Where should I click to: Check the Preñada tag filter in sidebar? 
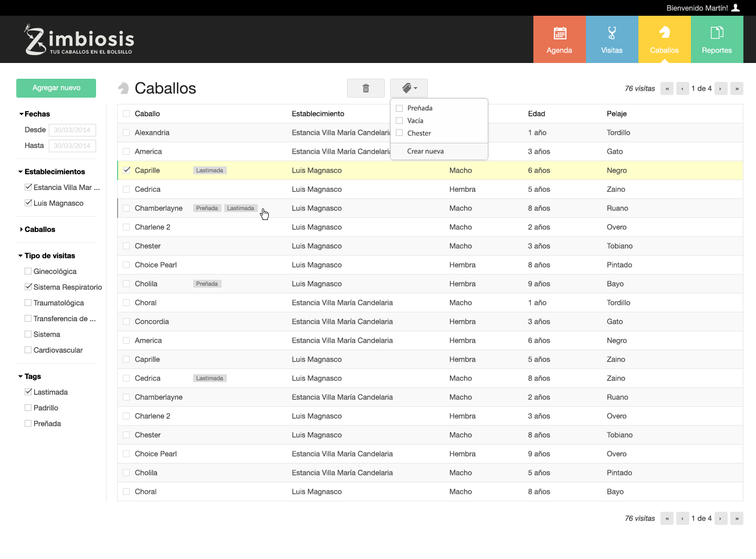pyautogui.click(x=28, y=424)
